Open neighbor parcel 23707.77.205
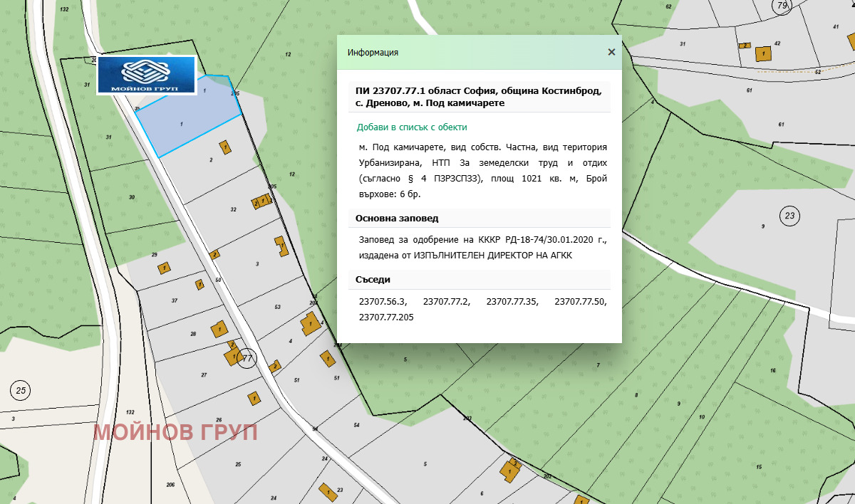 tap(385, 316)
